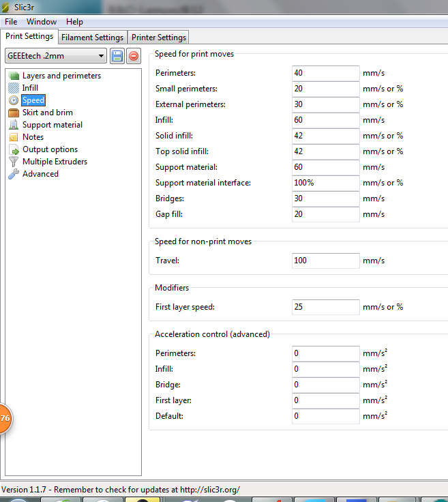This screenshot has height=502, width=448.
Task: Click the Version 1.1.7 status bar text
Action: point(120,490)
